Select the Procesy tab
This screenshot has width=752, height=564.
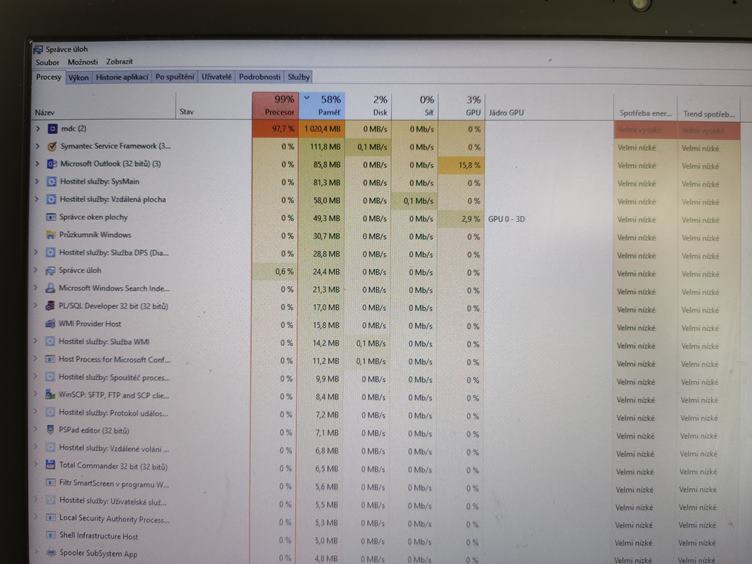coord(48,77)
